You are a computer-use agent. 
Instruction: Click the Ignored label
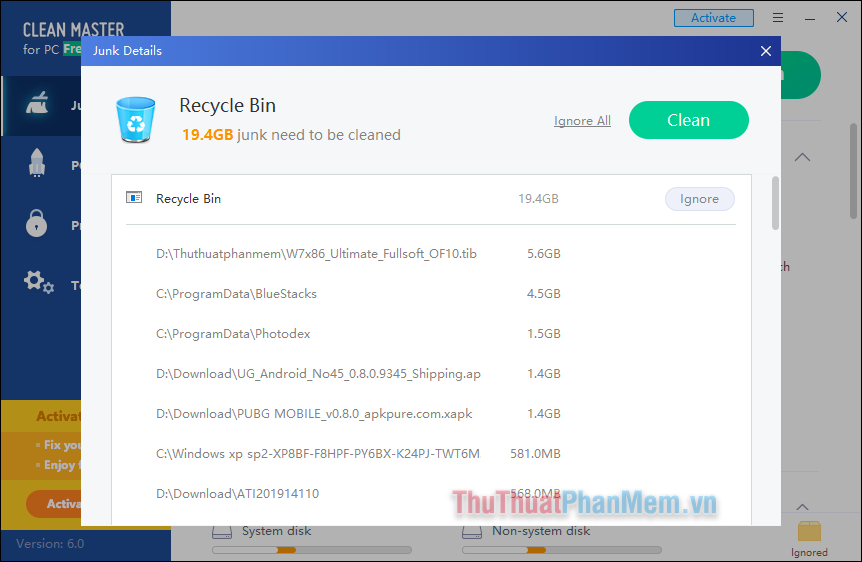point(809,552)
